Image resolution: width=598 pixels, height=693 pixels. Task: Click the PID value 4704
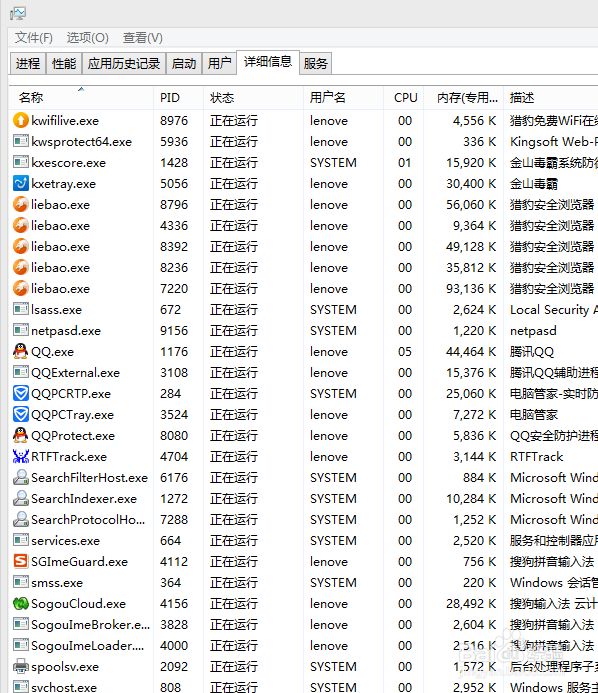[174, 457]
